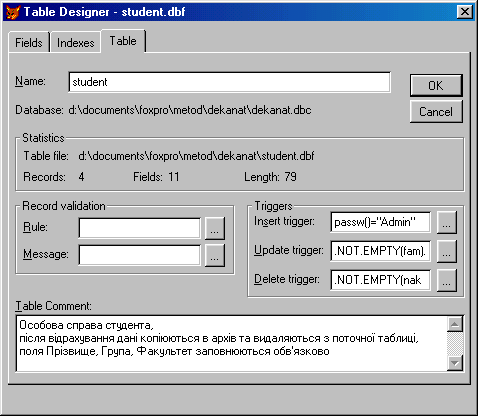Screen dimensions: 478x416
Task: Click the Name field containing student
Action: pos(229,82)
